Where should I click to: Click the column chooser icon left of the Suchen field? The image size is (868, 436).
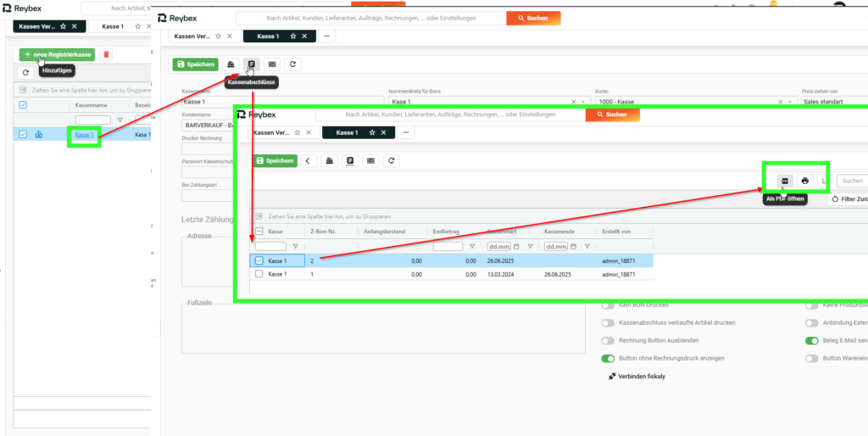(824, 181)
